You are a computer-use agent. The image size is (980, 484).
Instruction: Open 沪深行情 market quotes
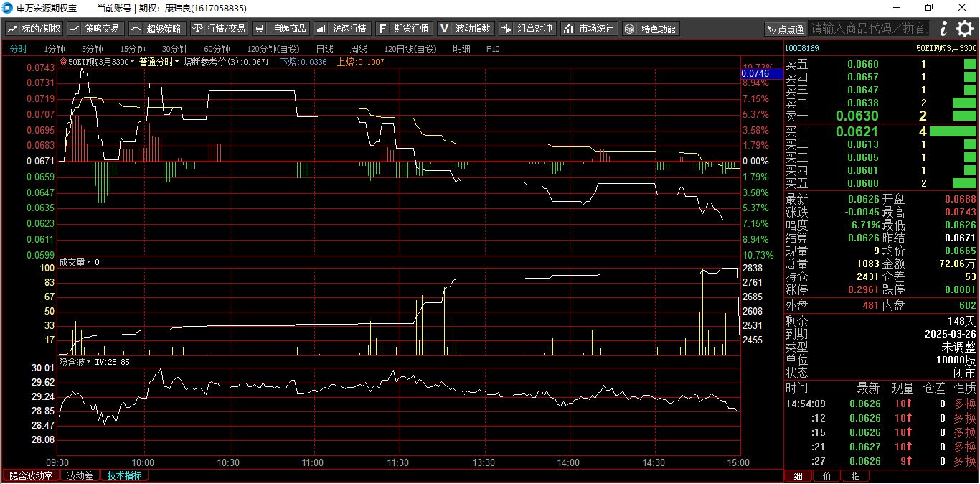[341, 29]
